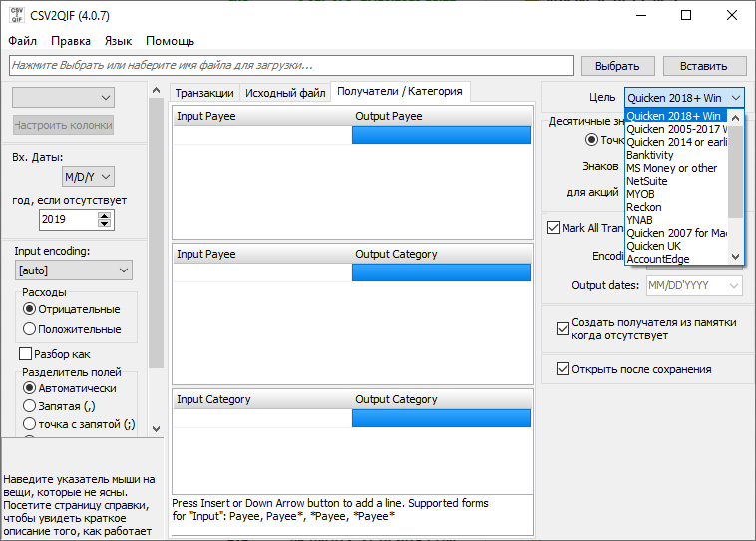
Task: Select AccountEdge from the target list
Action: 676,259
